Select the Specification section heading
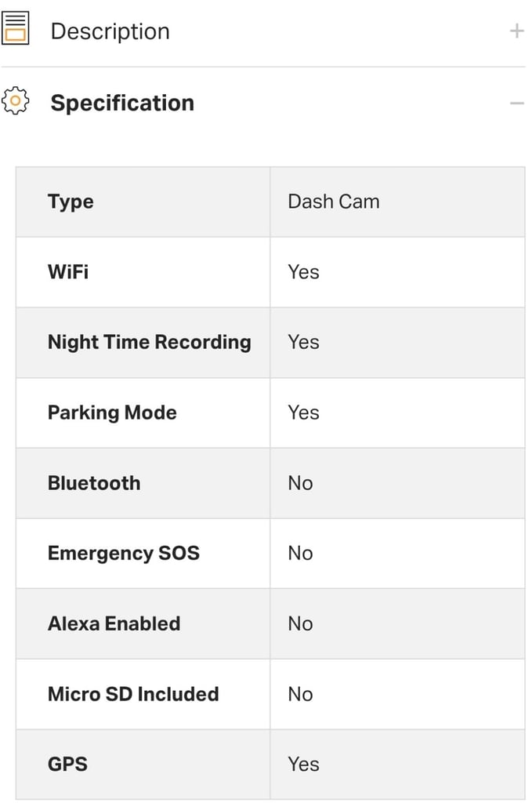This screenshot has width=532, height=803. (x=122, y=103)
